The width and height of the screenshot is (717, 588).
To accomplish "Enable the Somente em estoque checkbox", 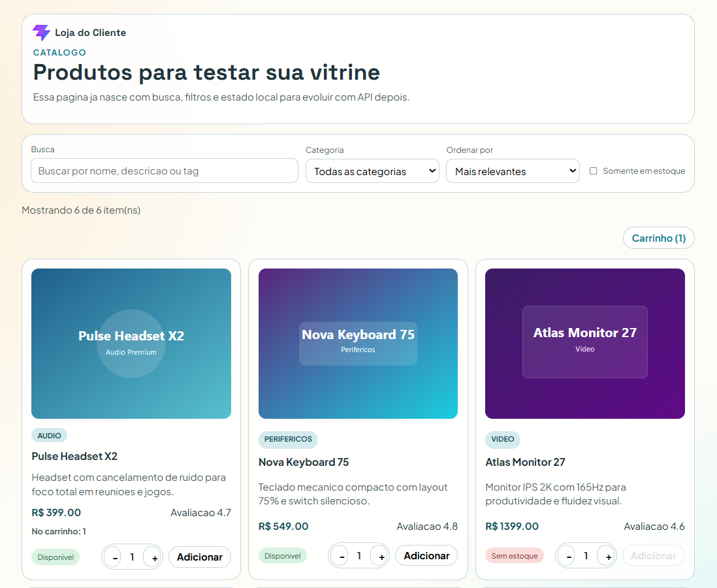I will pyautogui.click(x=593, y=171).
